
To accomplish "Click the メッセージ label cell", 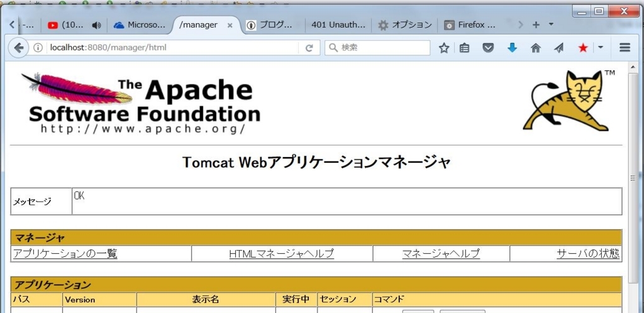I will [41, 201].
